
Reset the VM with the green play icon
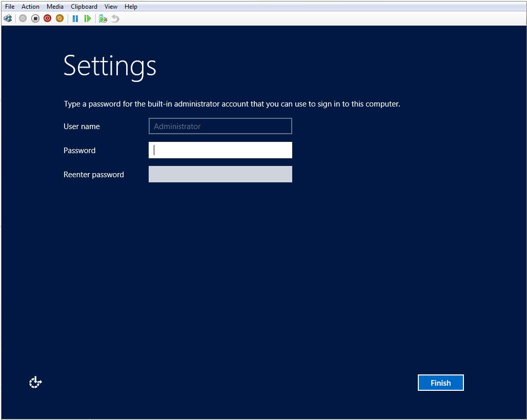pyautogui.click(x=88, y=18)
